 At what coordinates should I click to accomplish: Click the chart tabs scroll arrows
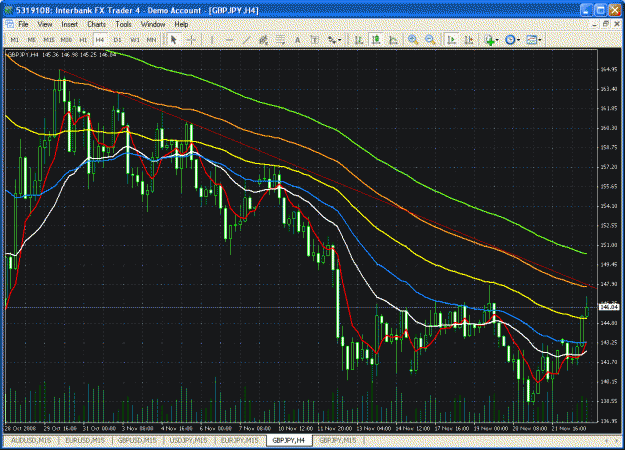point(611,441)
